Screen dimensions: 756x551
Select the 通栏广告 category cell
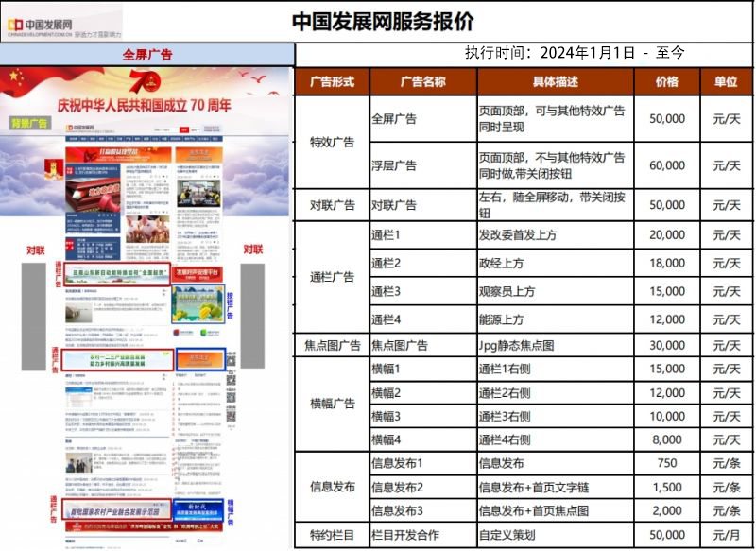(333, 277)
